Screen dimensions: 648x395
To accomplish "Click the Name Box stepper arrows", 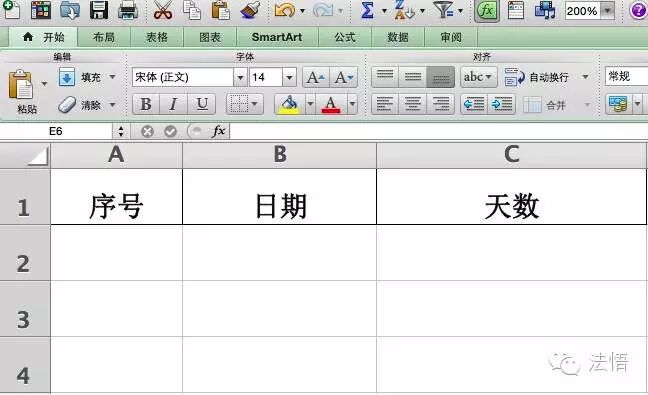I will [121, 131].
